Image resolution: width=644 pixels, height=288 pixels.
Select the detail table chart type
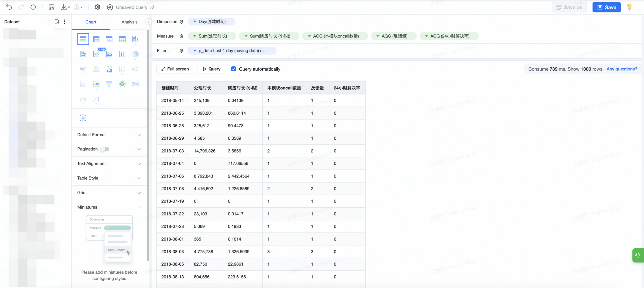pos(122,39)
